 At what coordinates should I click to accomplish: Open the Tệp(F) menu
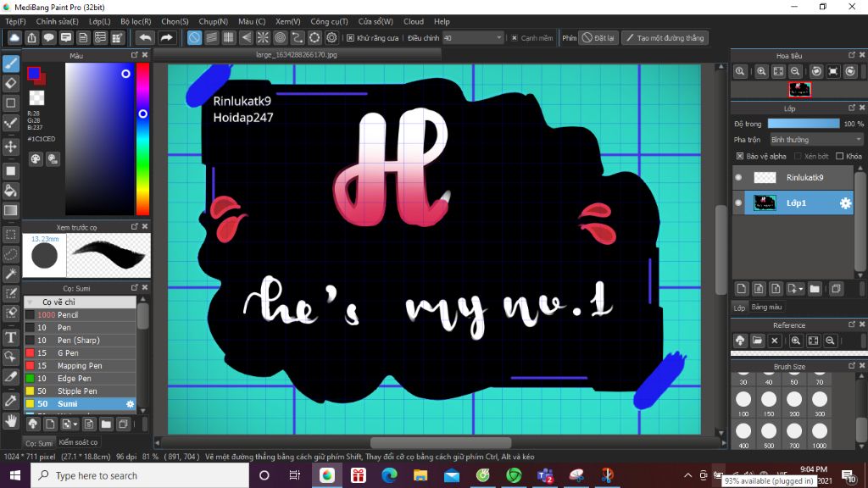pyautogui.click(x=15, y=21)
